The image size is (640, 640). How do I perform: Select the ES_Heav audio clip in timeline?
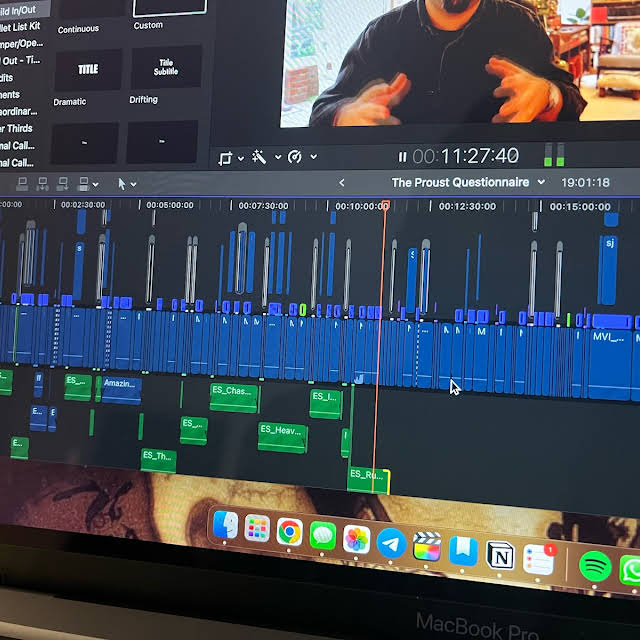point(282,436)
